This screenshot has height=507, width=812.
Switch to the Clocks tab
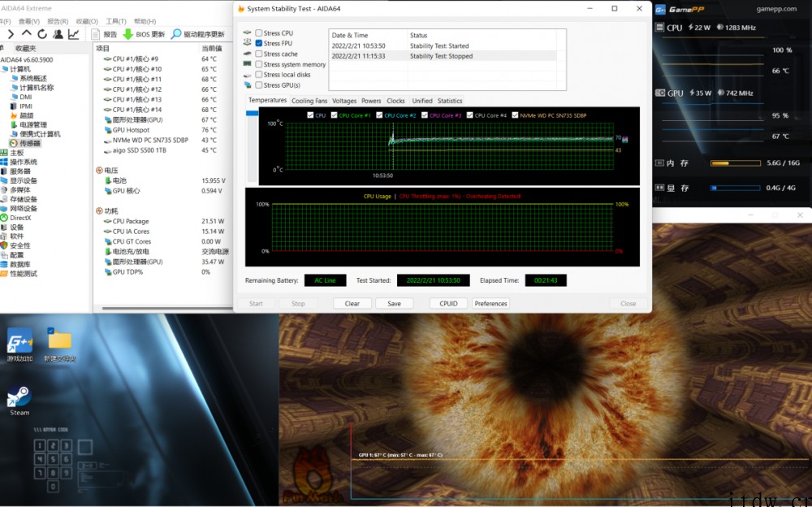click(395, 101)
